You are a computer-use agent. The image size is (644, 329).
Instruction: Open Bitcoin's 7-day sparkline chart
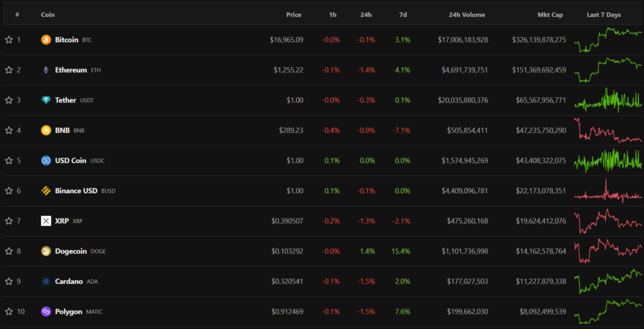click(608, 40)
